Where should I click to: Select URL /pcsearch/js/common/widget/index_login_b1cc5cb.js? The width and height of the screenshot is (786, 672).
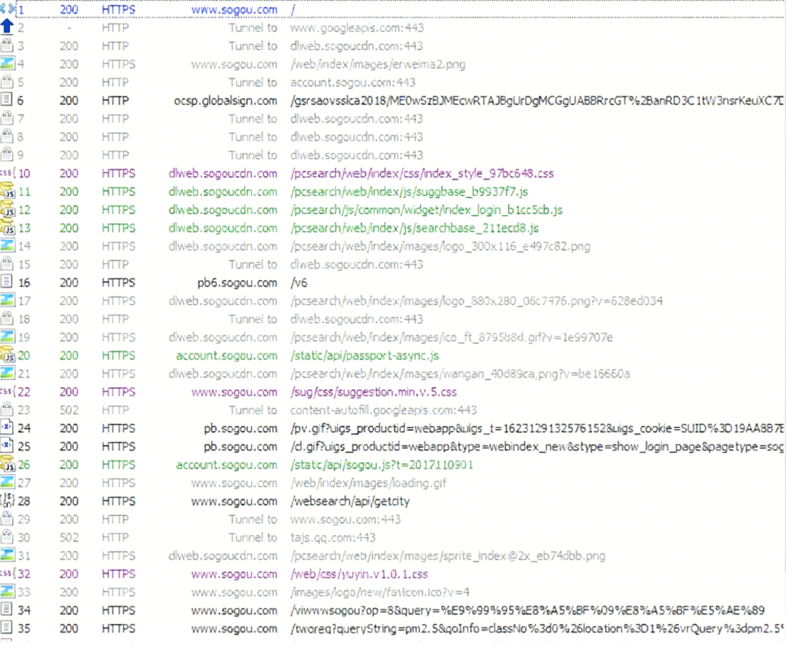[x=427, y=209]
